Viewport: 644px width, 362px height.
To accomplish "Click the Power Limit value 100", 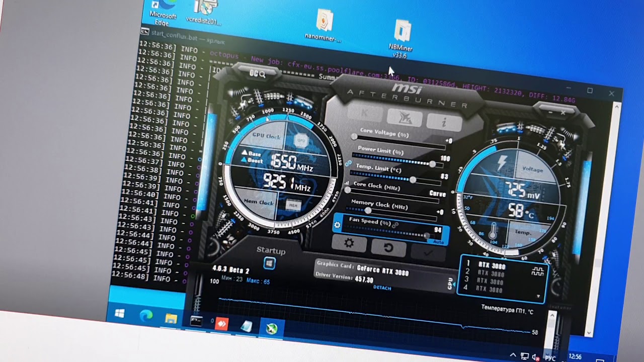I will 445,158.
